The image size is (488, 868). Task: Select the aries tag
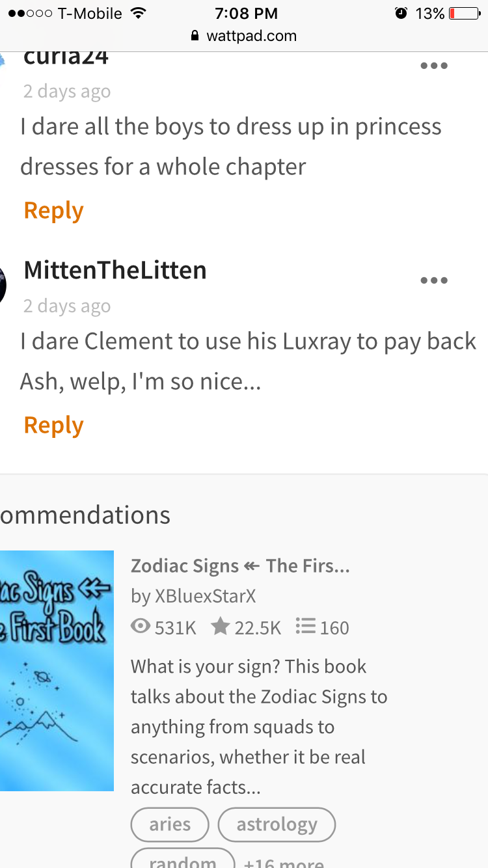[x=170, y=824]
